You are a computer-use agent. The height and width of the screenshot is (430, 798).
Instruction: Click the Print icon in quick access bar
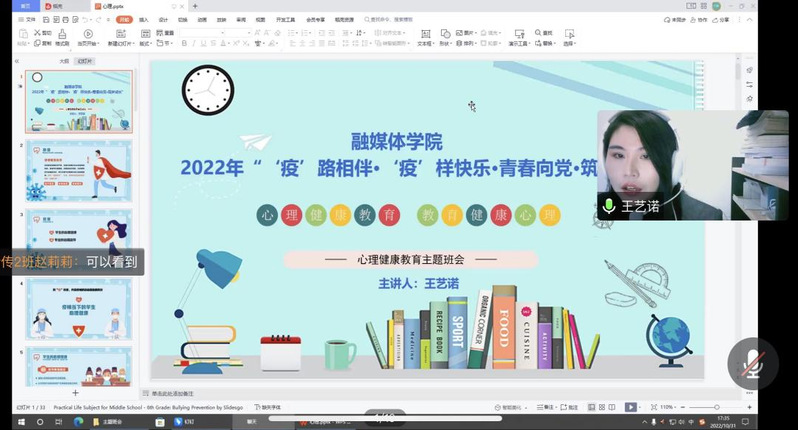click(x=65, y=20)
